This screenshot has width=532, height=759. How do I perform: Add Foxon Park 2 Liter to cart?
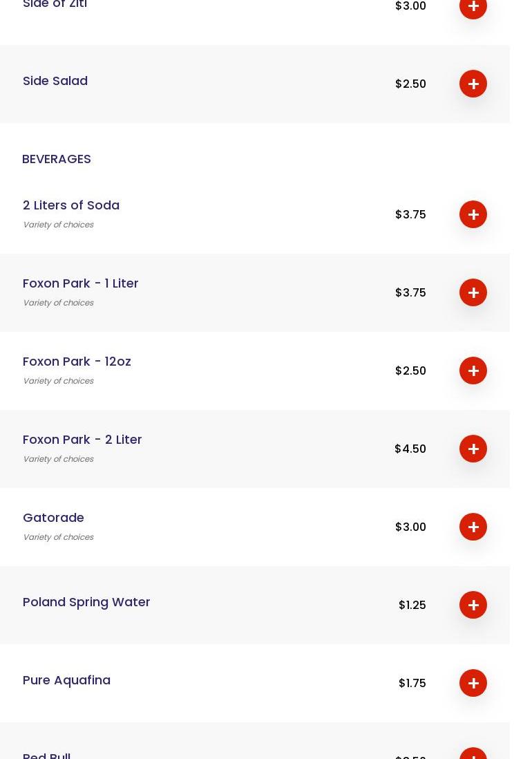click(x=473, y=449)
